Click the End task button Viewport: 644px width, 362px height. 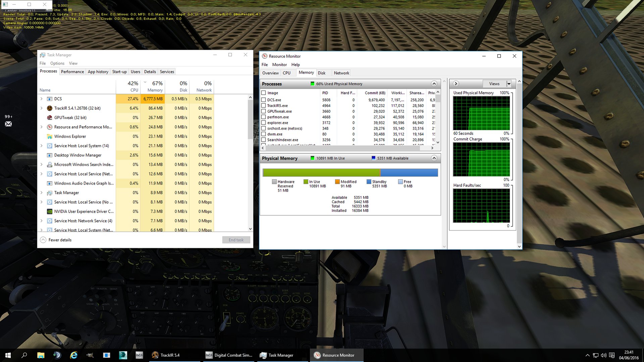click(236, 240)
